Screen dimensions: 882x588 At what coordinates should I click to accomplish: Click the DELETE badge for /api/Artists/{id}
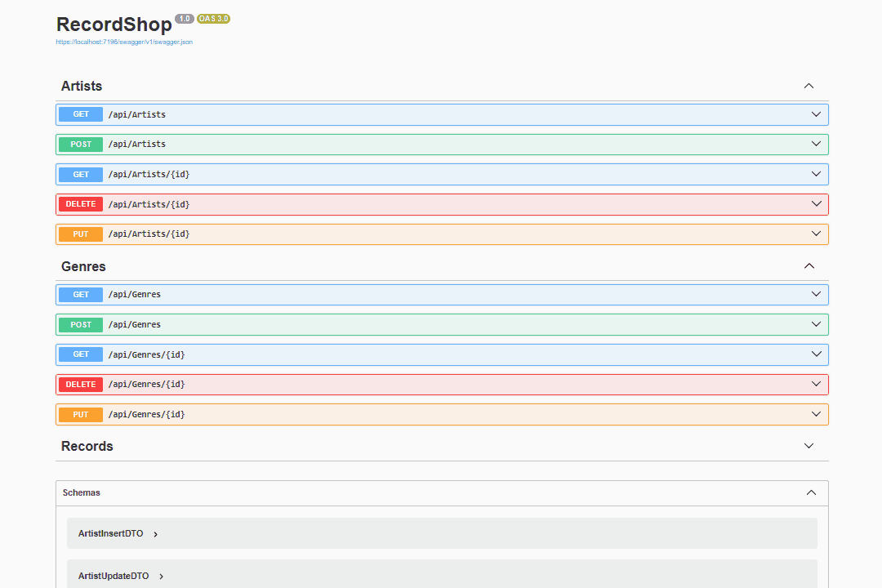click(81, 204)
